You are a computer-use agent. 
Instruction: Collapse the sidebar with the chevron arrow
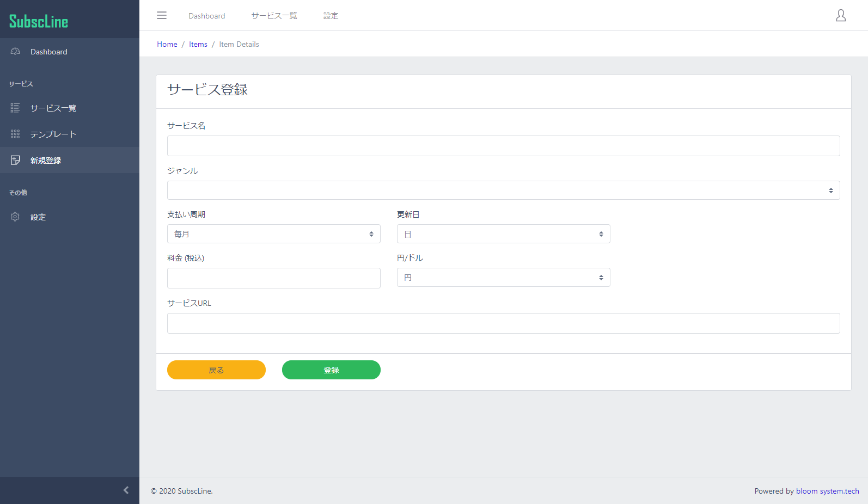tap(126, 490)
